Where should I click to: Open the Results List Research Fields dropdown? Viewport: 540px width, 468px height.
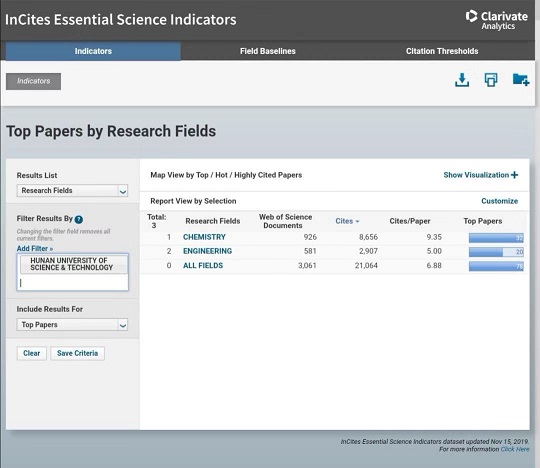click(x=72, y=191)
